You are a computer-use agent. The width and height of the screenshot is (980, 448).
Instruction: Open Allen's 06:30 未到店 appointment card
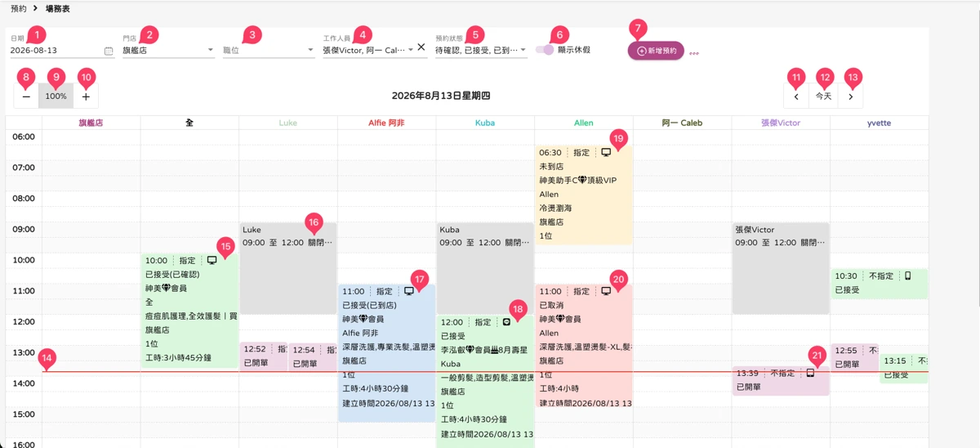[583, 195]
